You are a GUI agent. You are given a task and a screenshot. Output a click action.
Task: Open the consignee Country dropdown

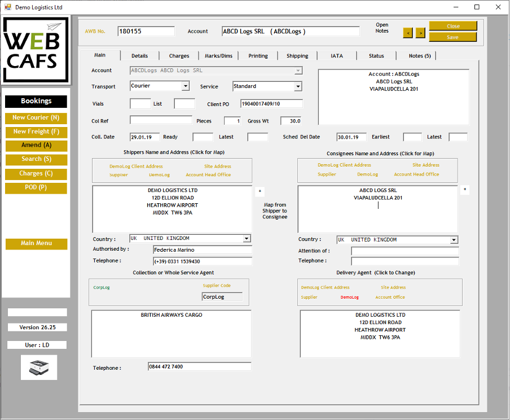tap(454, 240)
